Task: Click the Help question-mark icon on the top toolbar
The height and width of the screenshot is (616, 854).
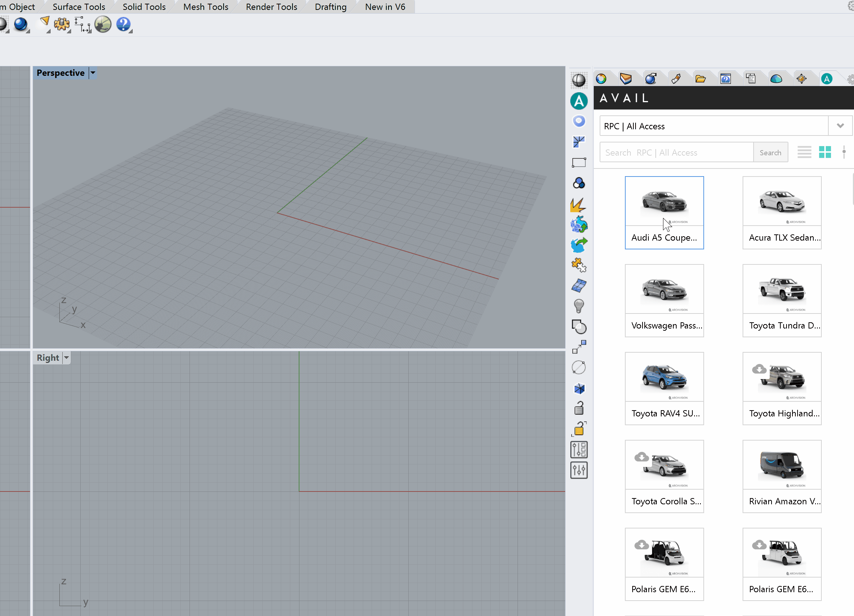Action: (123, 24)
